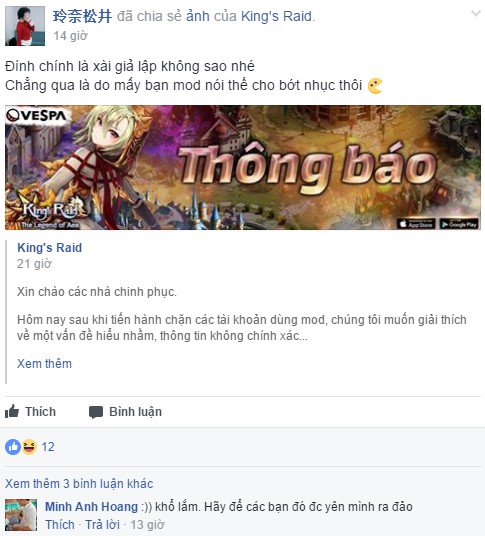Open the 玲奈松井 profile name link
485x536 pixels.
[x=82, y=16]
